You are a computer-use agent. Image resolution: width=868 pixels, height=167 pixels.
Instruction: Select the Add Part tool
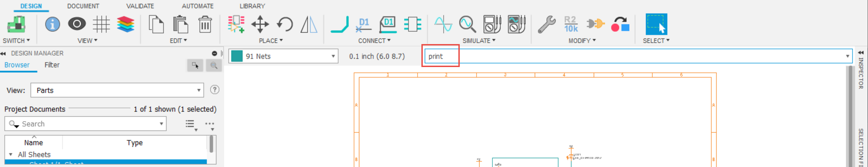tap(236, 24)
